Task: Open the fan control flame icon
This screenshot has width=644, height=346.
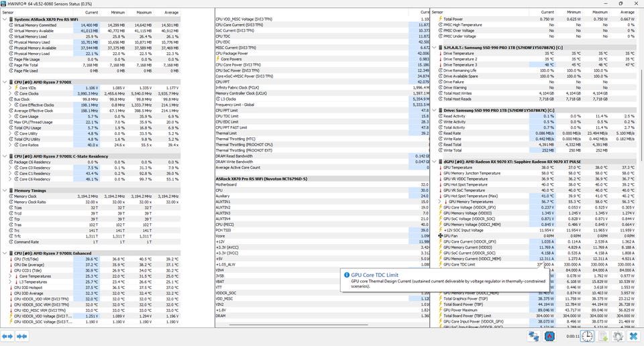Action: click(x=549, y=337)
